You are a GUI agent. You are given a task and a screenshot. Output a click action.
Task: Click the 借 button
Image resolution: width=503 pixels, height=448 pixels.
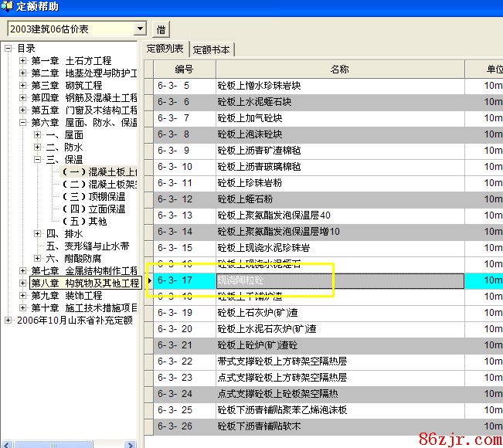[161, 29]
